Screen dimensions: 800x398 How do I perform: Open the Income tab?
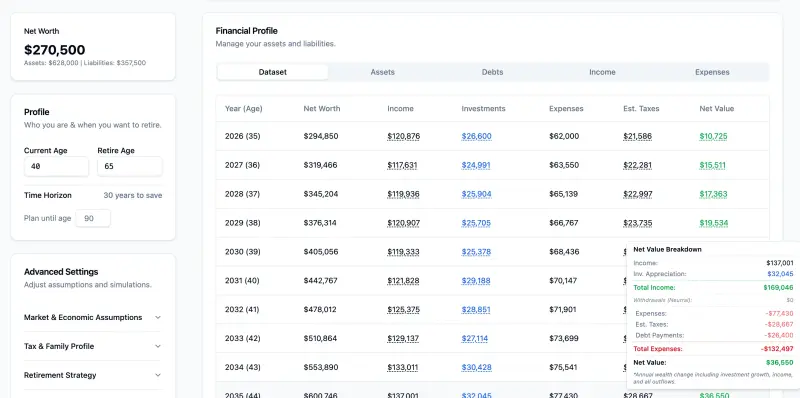(602, 72)
